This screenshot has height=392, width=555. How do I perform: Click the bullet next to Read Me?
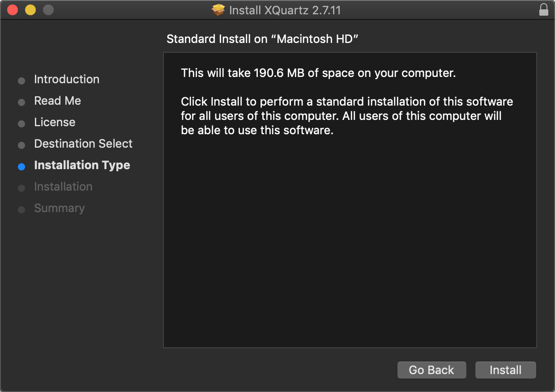(21, 102)
